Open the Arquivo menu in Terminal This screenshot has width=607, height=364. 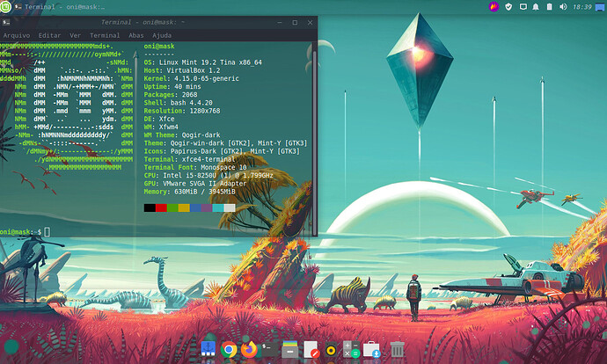[x=16, y=35]
